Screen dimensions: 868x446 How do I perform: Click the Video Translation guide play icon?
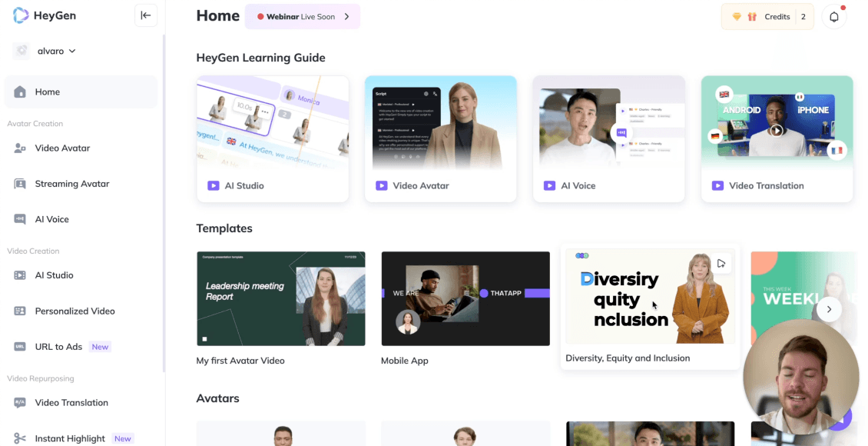coord(717,185)
